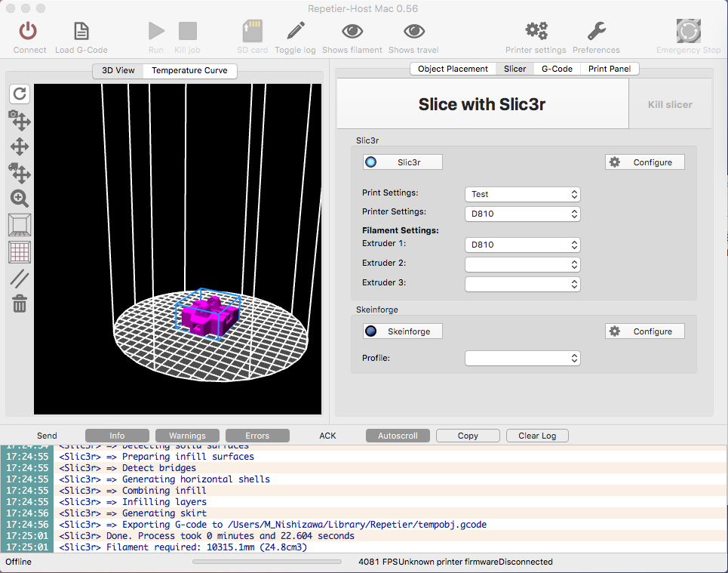Click the Kill slicer button
The width and height of the screenshot is (728, 573).
(670, 105)
